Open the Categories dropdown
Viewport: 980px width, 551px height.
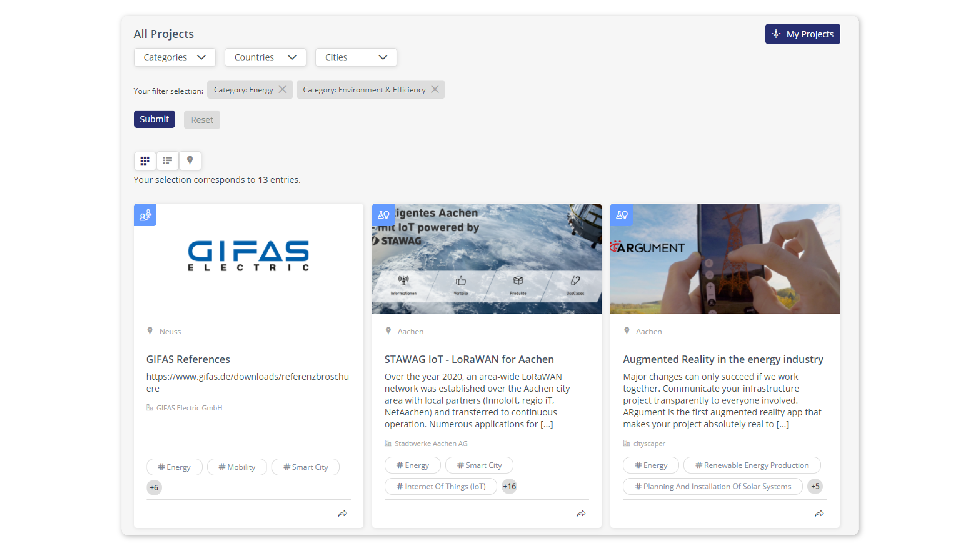175,57
